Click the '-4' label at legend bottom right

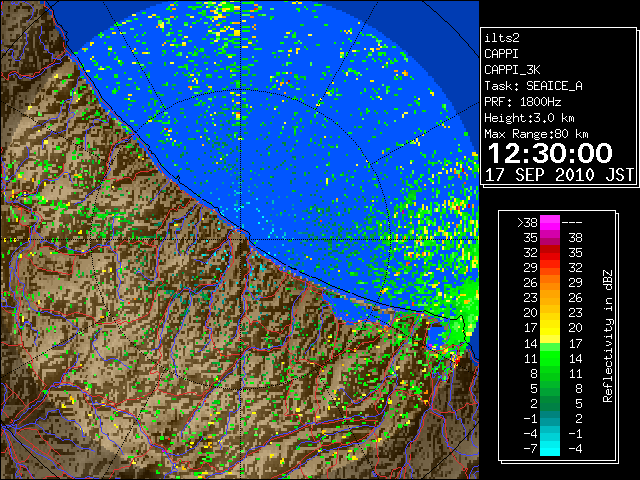click(x=575, y=449)
